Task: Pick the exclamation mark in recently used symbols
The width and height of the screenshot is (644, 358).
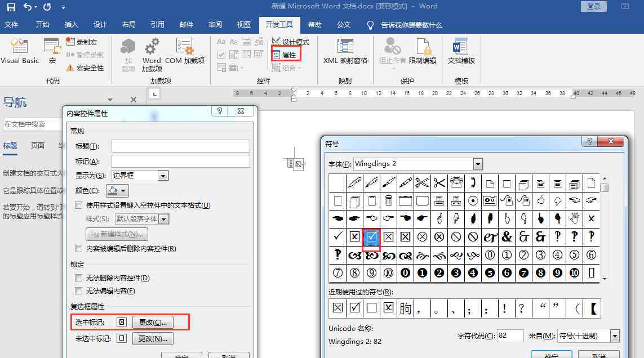Action: 504,308
